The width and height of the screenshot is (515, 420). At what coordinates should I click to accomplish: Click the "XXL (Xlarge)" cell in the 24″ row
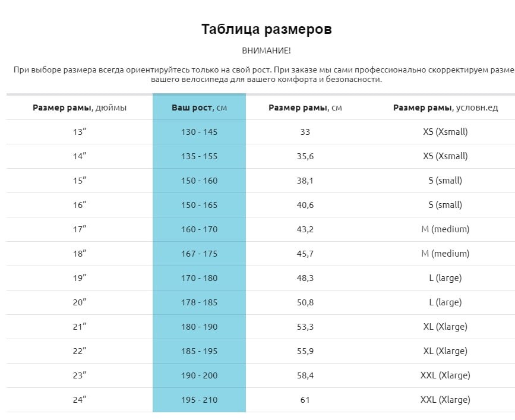click(x=445, y=400)
